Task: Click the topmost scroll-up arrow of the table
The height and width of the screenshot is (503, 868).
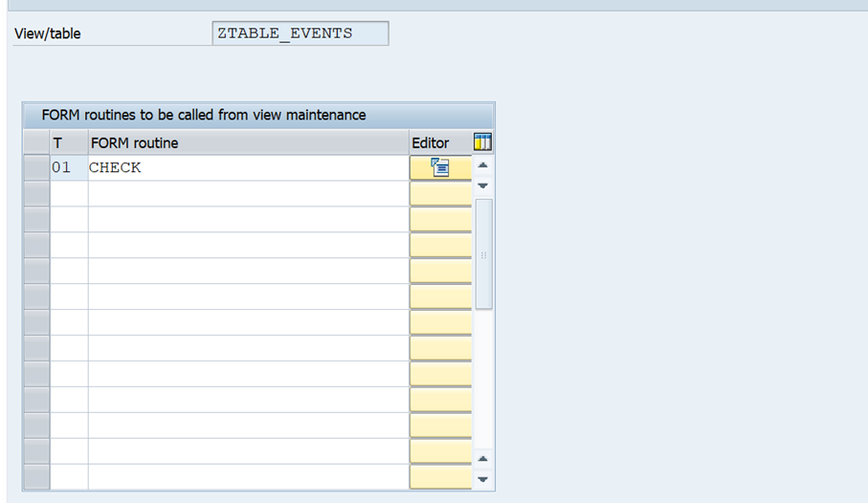Action: click(x=483, y=165)
